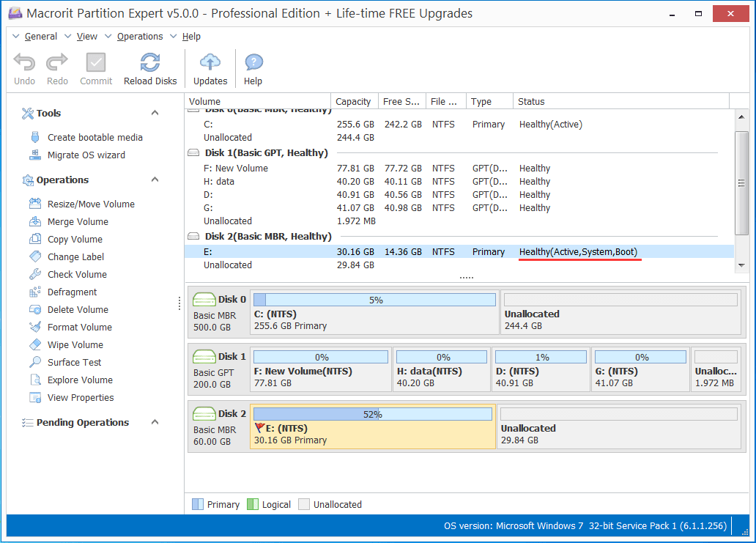Click the Defragment icon
Viewport: 756px width, 543px height.
[34, 292]
